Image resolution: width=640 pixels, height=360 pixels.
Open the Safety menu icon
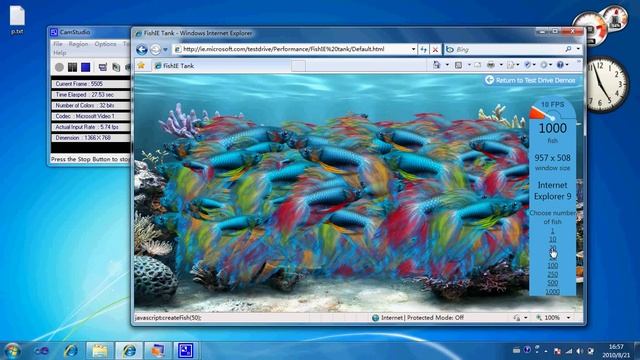click(527, 65)
